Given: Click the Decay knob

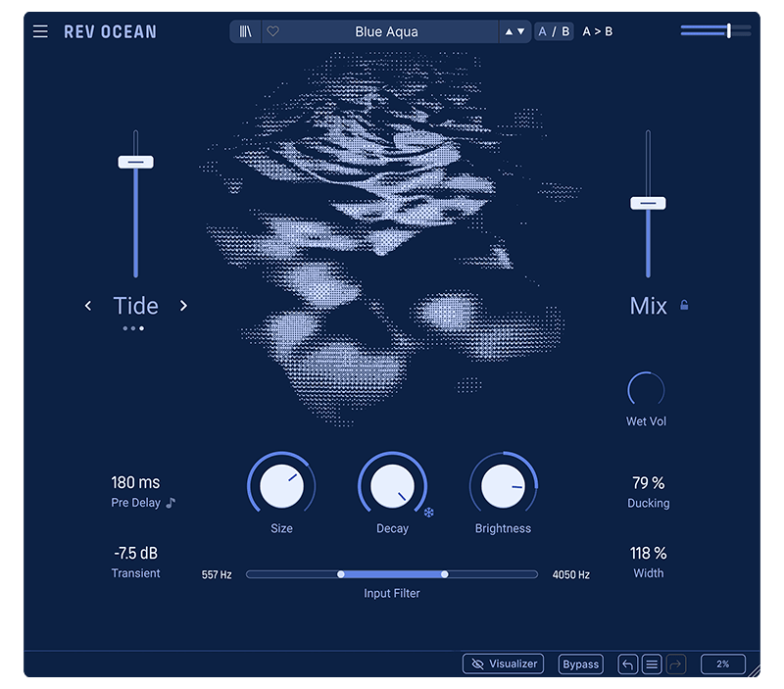Looking at the screenshot, I should [x=393, y=486].
